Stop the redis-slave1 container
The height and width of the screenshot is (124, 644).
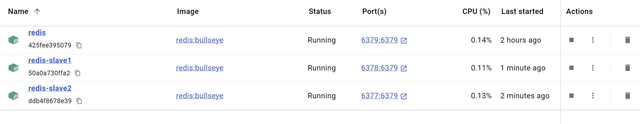(x=571, y=68)
